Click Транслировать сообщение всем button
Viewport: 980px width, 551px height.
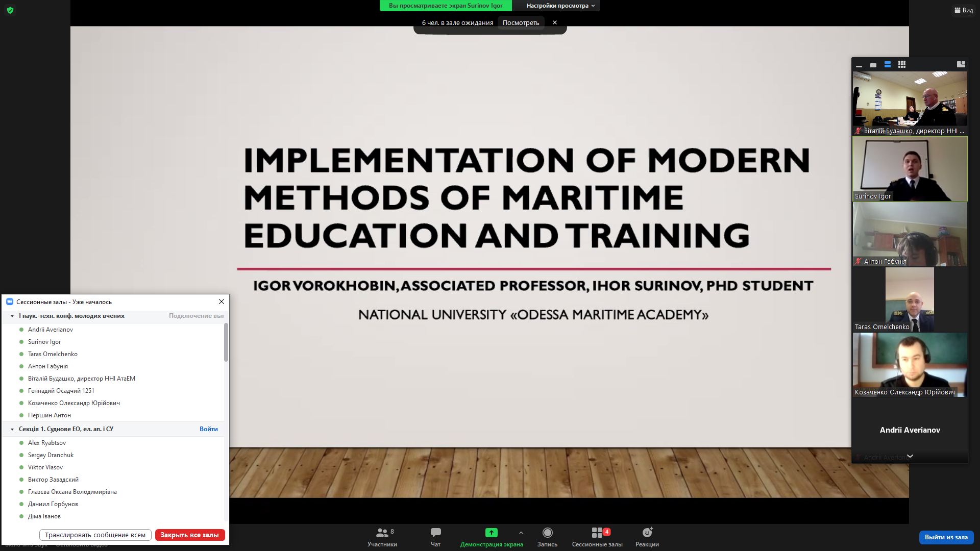(x=95, y=535)
